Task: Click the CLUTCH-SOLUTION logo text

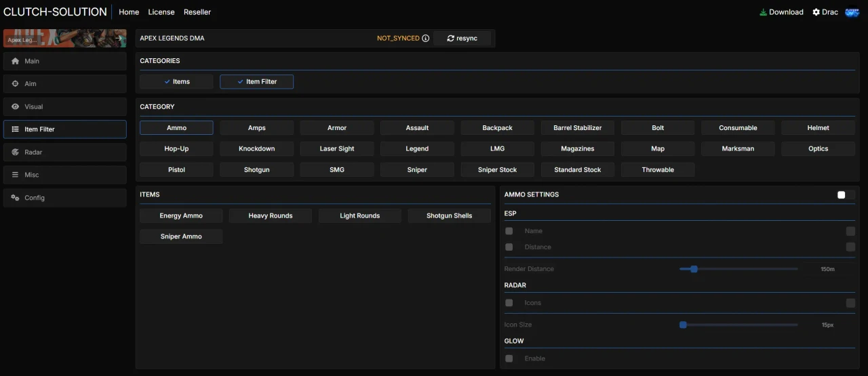Action: 55,12
